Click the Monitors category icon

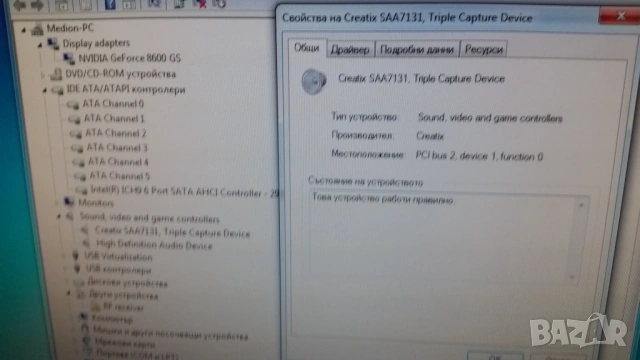point(69,202)
